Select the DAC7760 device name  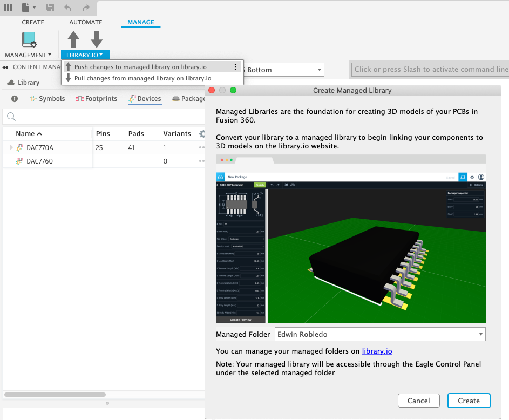pyautogui.click(x=39, y=161)
